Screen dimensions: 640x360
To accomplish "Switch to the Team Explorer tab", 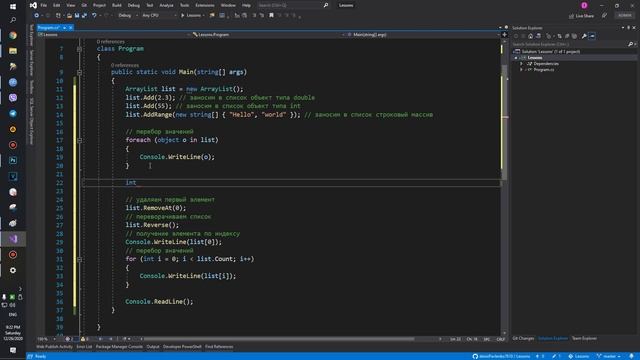I will pos(584,338).
